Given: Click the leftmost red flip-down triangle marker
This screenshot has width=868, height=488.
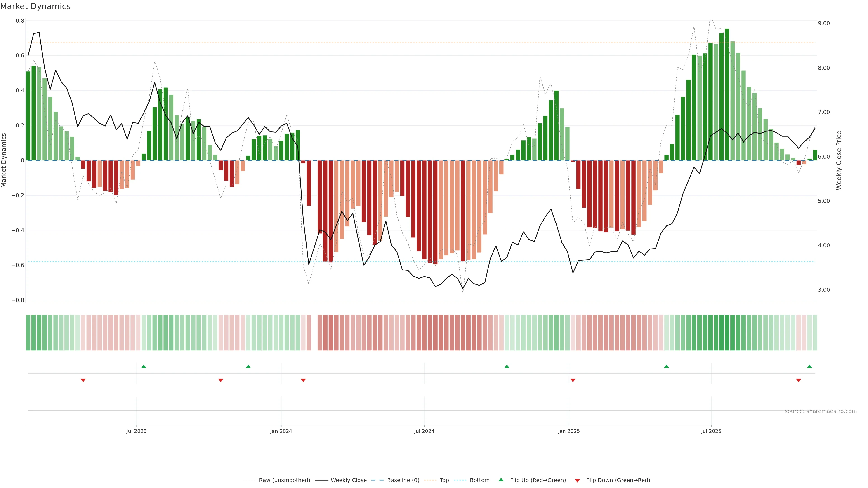Looking at the screenshot, I should pyautogui.click(x=83, y=380).
